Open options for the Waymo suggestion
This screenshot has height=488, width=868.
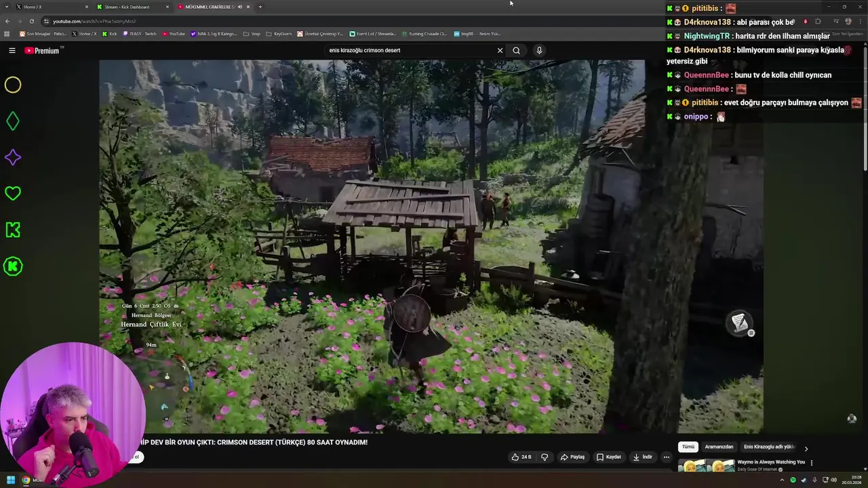point(812,463)
